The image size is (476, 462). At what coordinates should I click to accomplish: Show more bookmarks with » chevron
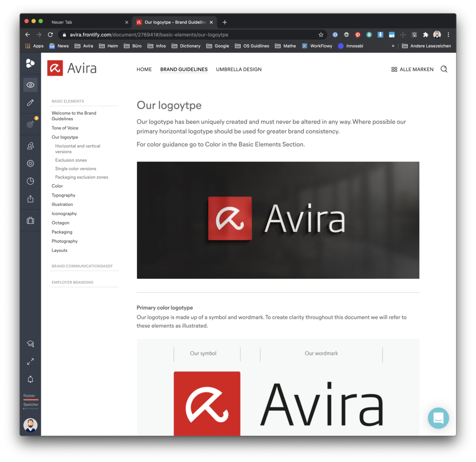tap(393, 46)
